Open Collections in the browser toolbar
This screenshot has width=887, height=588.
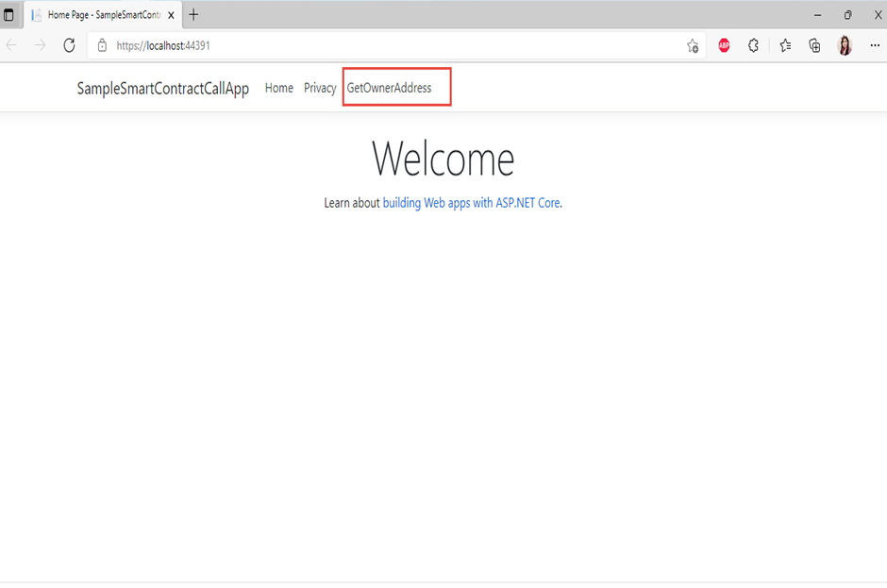[814, 44]
